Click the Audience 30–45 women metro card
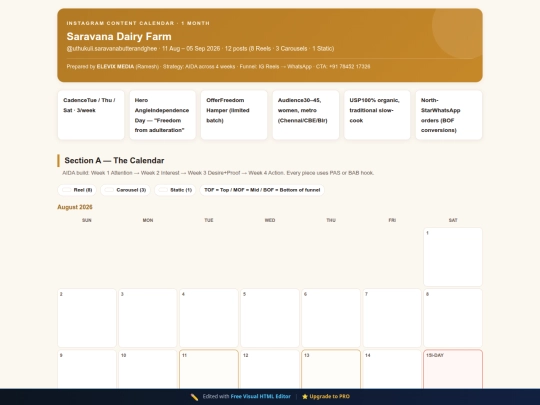The height and width of the screenshot is (405, 540). [x=306, y=115]
